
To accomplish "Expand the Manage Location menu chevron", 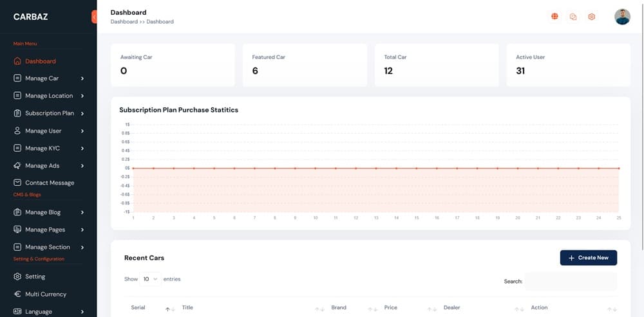I will pyautogui.click(x=82, y=96).
